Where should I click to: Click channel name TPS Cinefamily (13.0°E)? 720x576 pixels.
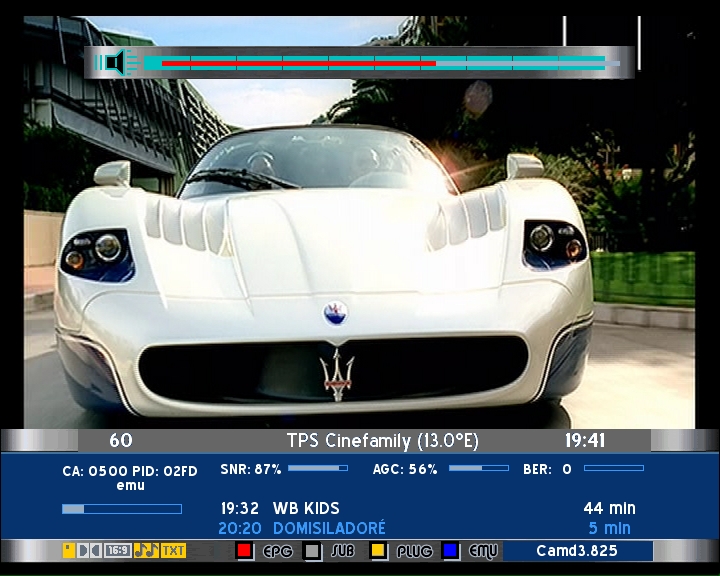382,441
